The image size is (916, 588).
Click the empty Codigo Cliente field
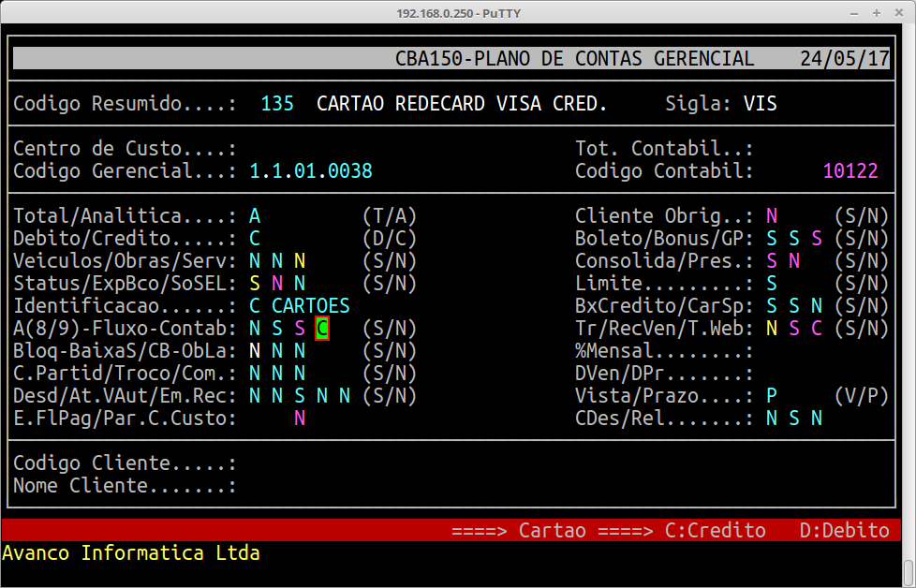[x=375, y=463]
